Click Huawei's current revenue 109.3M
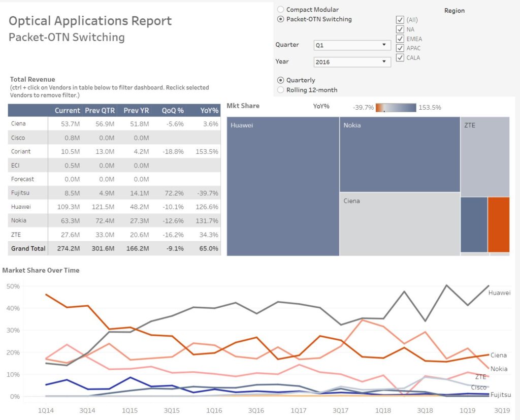 click(69, 207)
